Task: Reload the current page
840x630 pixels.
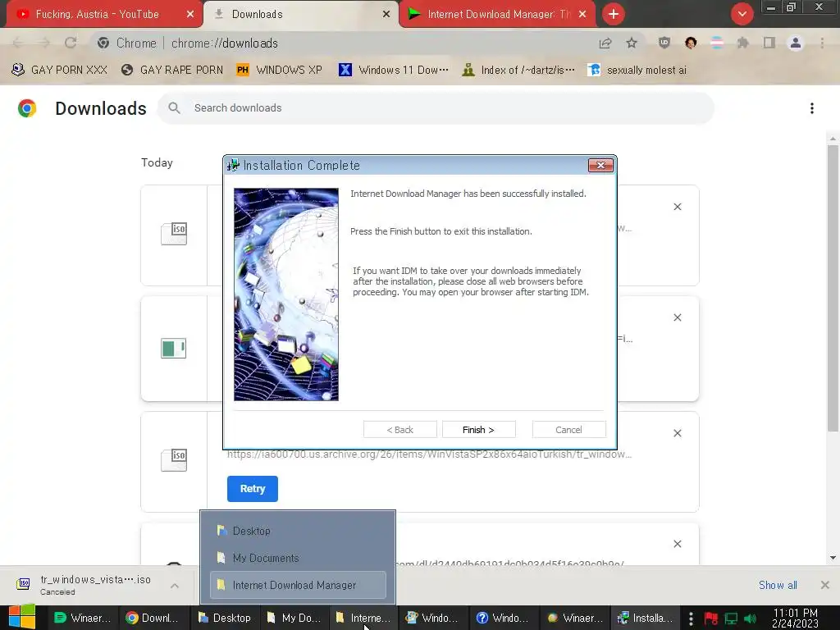Action: tap(71, 43)
